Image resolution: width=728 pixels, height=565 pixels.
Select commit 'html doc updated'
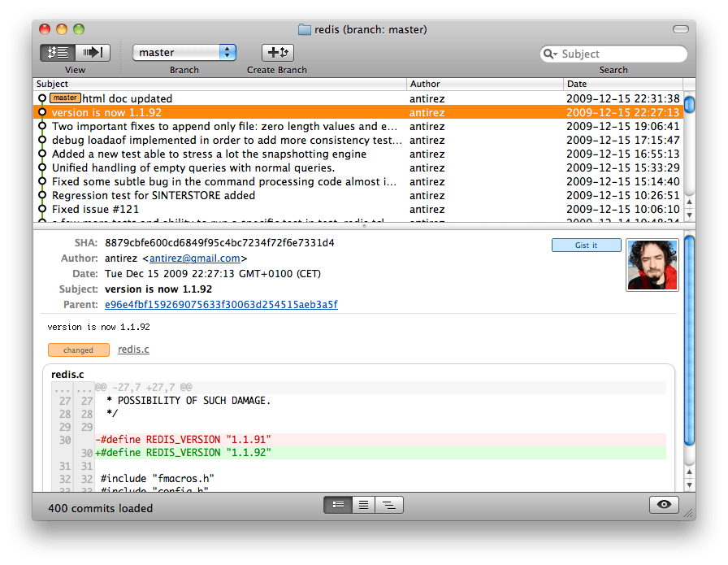click(358, 98)
